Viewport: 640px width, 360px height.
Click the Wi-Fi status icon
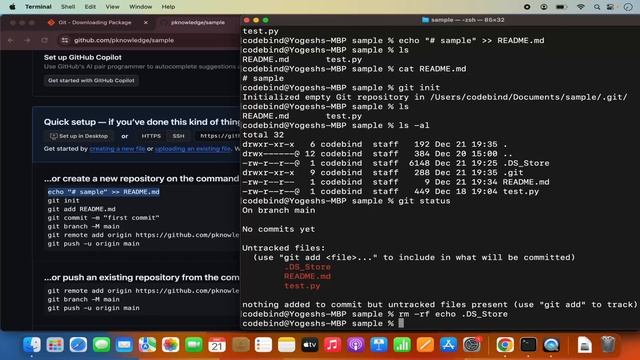(580, 7)
